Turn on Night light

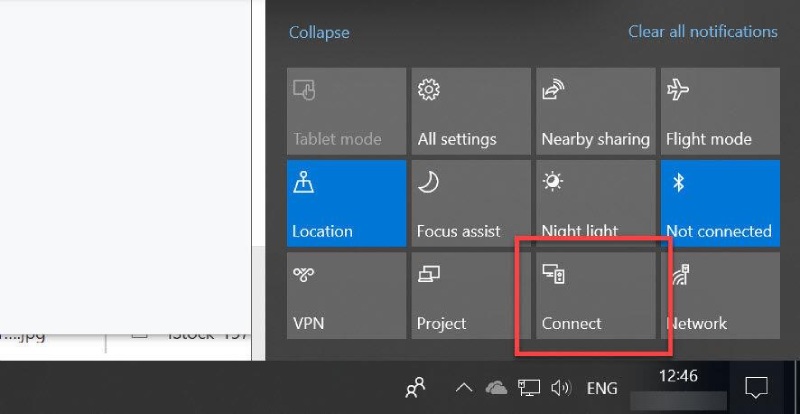(x=595, y=203)
